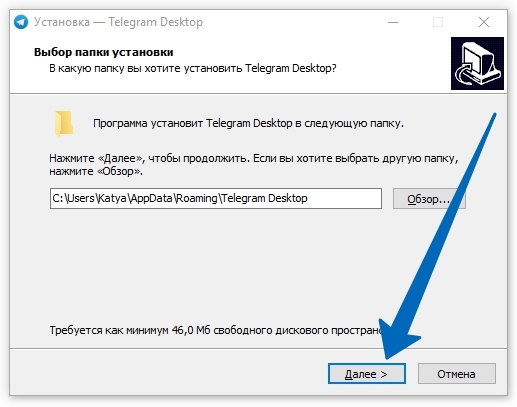Click the large blue arrow annotation
Screen dimensions: 517x407
coord(433,240)
